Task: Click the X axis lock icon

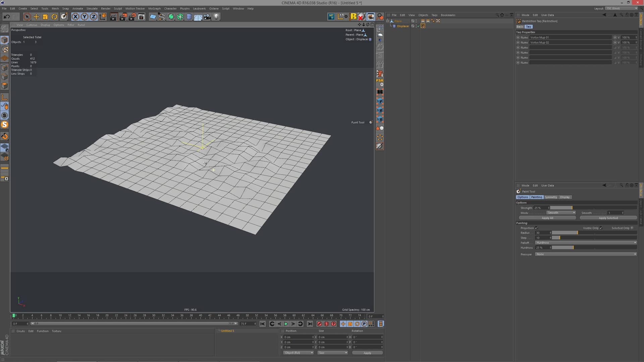Action: point(75,16)
